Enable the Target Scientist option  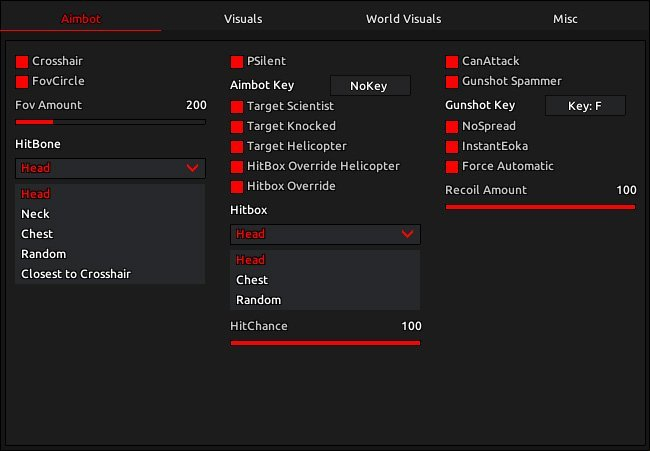click(237, 106)
